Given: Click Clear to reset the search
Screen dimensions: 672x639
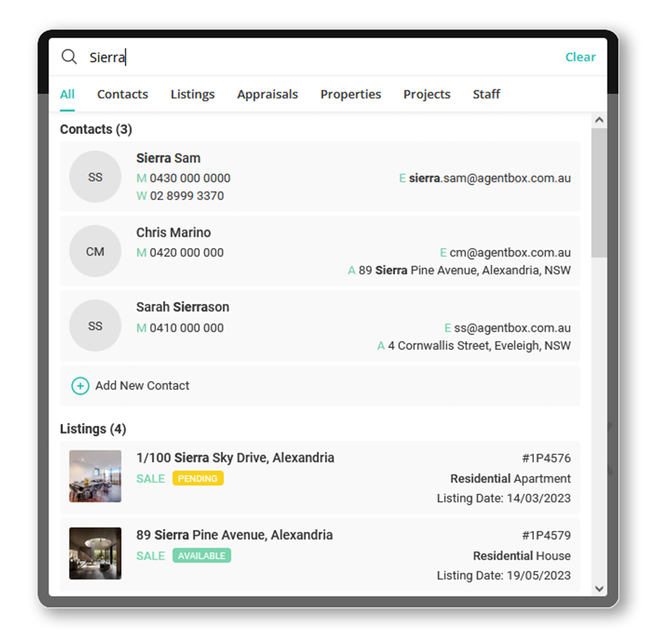Looking at the screenshot, I should click(x=580, y=57).
